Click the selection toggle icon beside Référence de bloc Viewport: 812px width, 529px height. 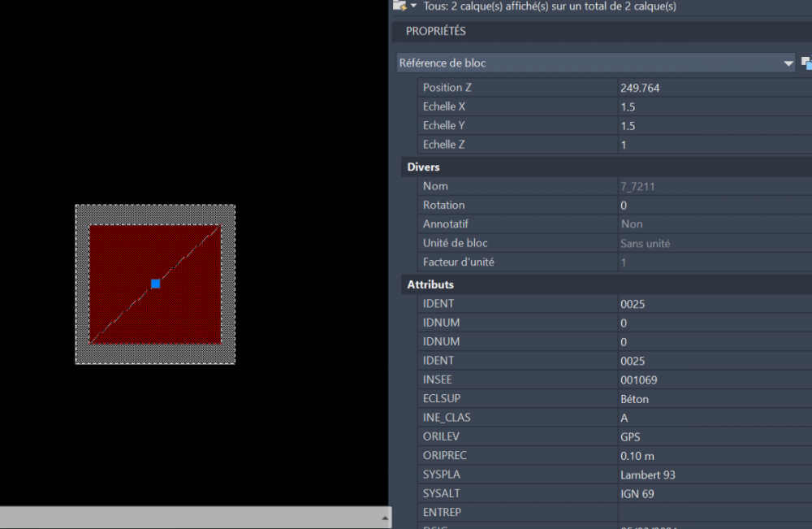(806, 63)
